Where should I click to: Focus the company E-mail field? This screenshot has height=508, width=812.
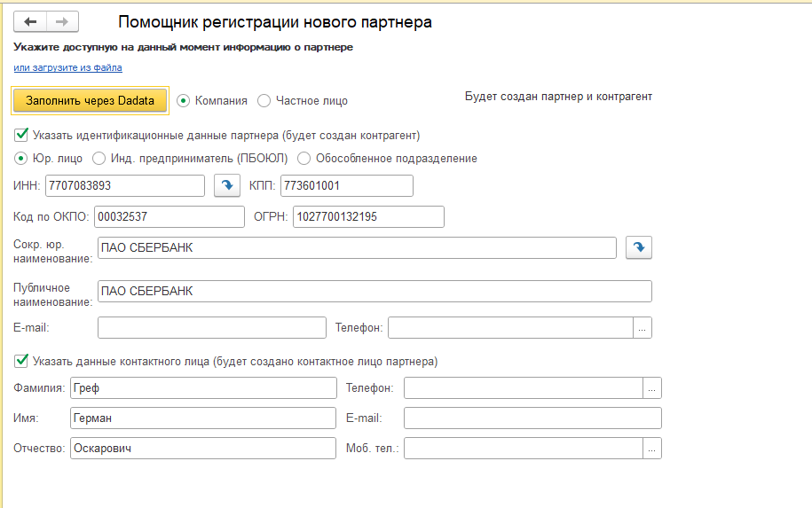(x=212, y=328)
